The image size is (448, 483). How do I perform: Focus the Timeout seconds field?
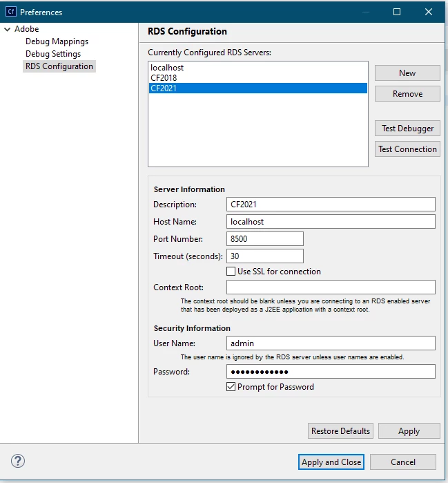pos(265,256)
